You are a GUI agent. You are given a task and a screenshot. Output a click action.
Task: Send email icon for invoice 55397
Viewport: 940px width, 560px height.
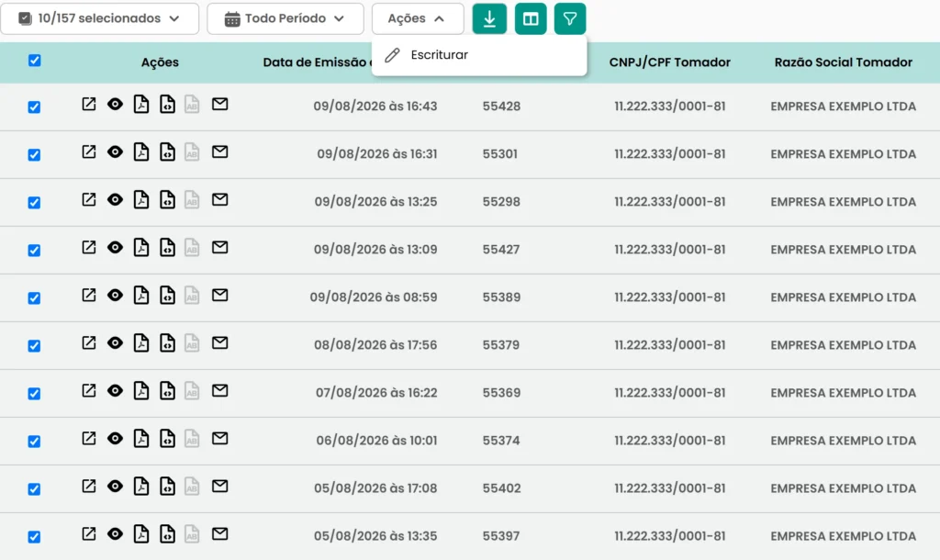tap(220, 533)
